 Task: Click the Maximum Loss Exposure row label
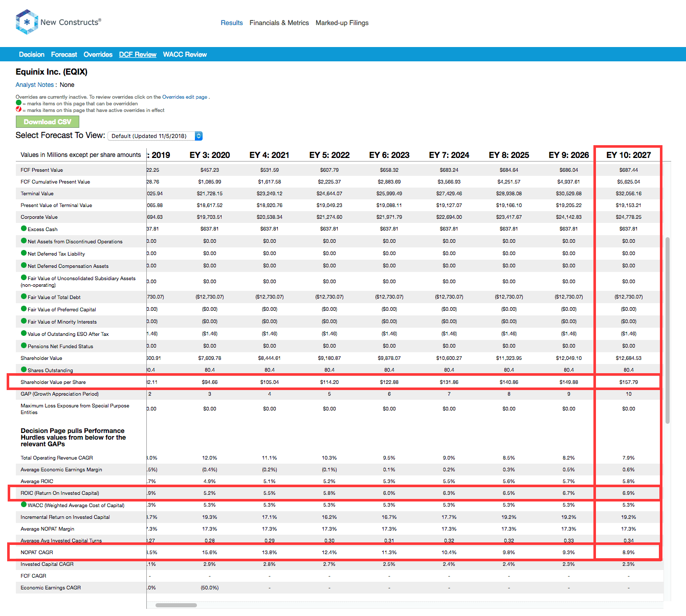point(75,408)
